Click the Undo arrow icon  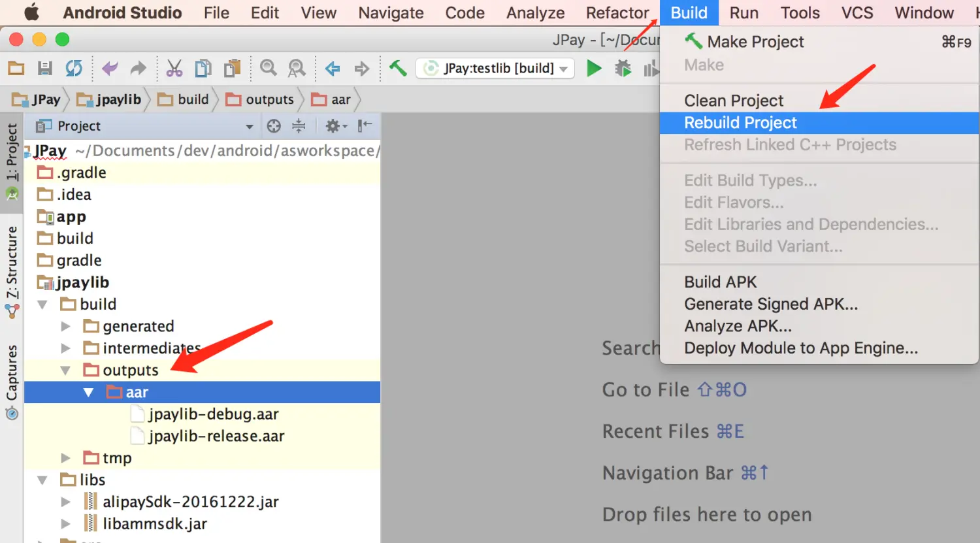pos(110,68)
